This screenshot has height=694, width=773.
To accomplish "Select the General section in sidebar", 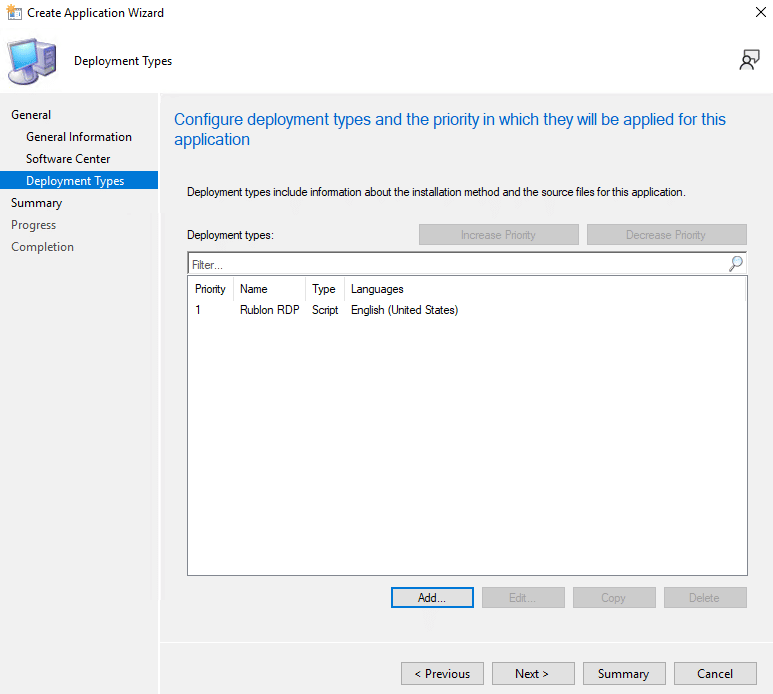I will pyautogui.click(x=31, y=115).
